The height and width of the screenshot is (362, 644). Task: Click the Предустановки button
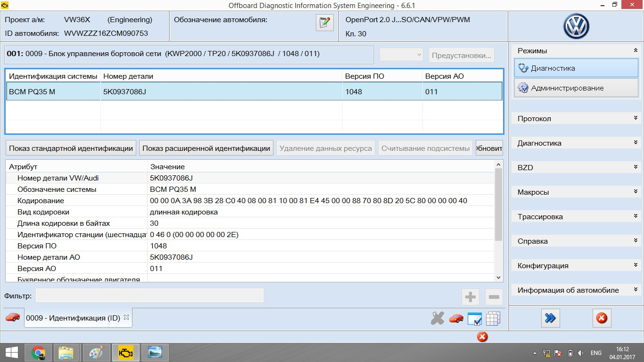[462, 55]
